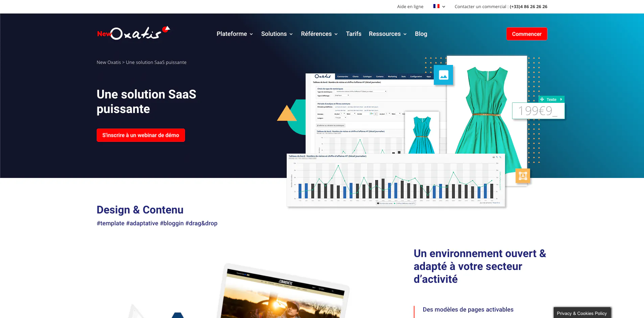Open the Plateforme menu
This screenshot has height=318, width=644.
click(235, 34)
